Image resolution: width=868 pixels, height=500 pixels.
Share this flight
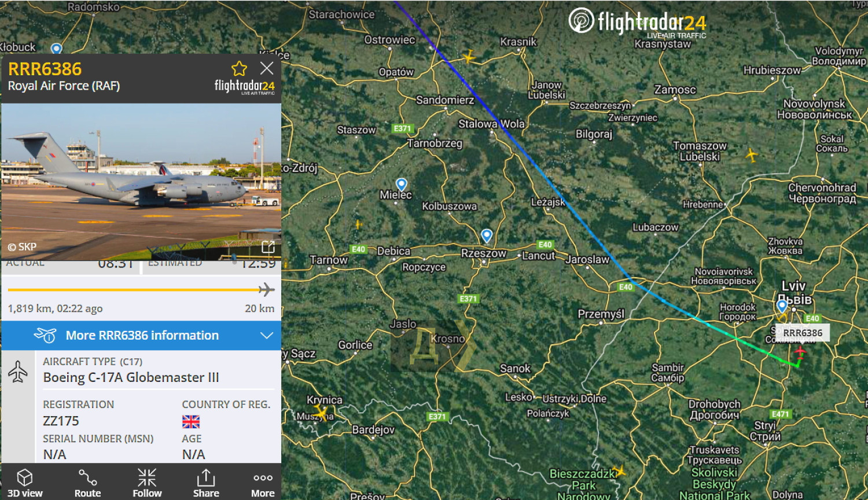(x=206, y=483)
